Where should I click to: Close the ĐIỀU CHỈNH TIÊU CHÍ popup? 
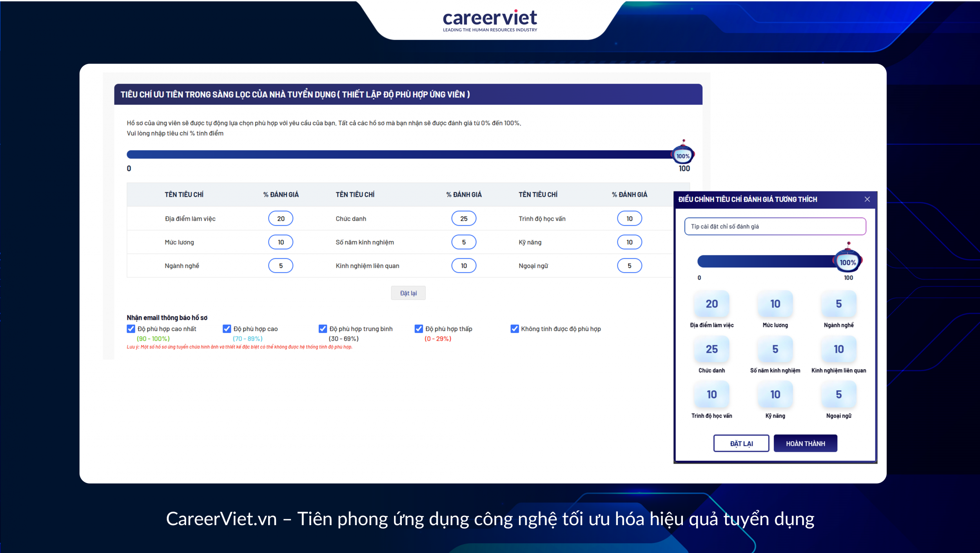pyautogui.click(x=867, y=199)
